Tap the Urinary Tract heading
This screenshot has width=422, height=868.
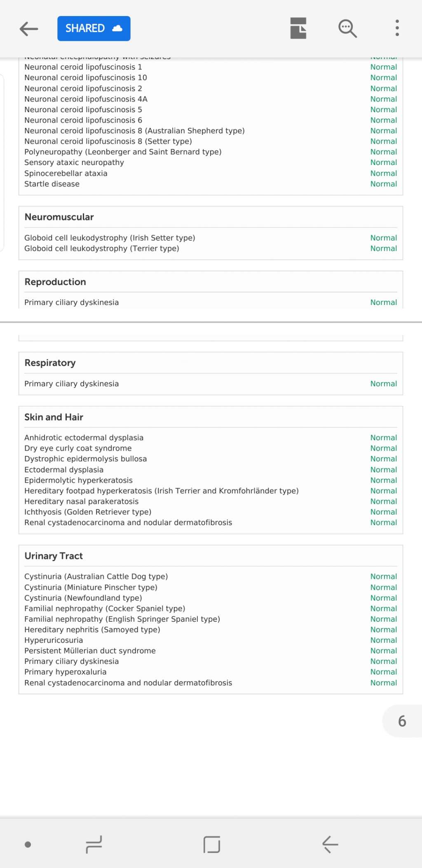(x=54, y=556)
